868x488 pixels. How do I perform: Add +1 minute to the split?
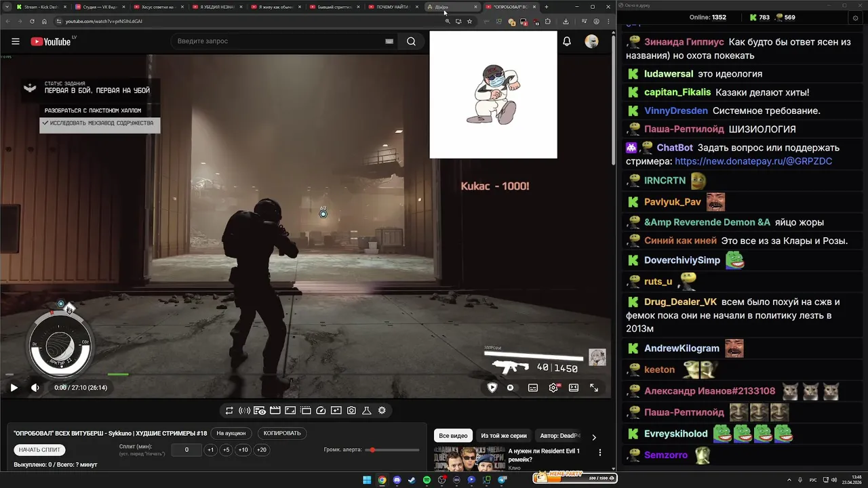(210, 450)
